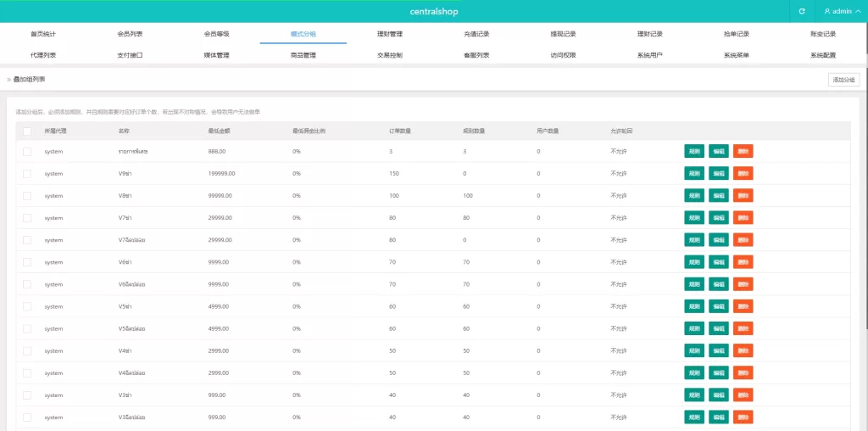This screenshot has width=868, height=431.
Task: Click the 添加分组 button
Action: coord(843,80)
